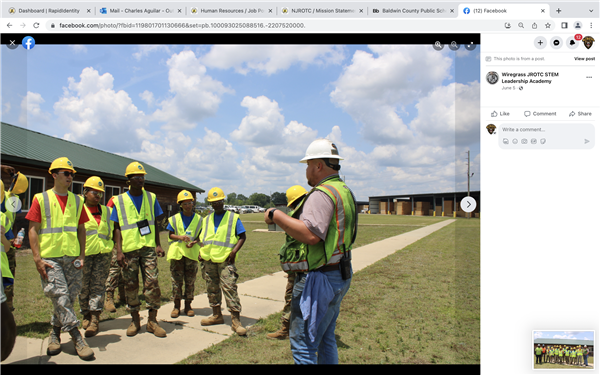Viewport: 600px width, 375px height.
Task: Open post options three-dot menu
Action: [589, 77]
